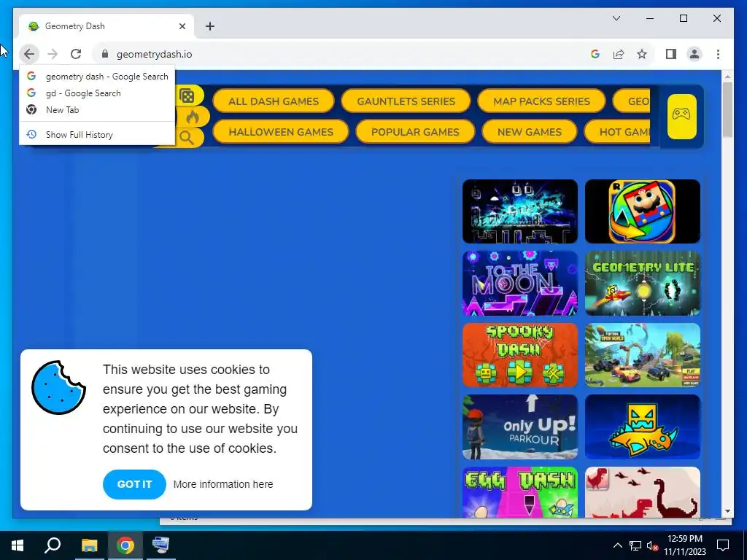
Task: Open GAUNTLETS SERIES category
Action: (x=406, y=101)
